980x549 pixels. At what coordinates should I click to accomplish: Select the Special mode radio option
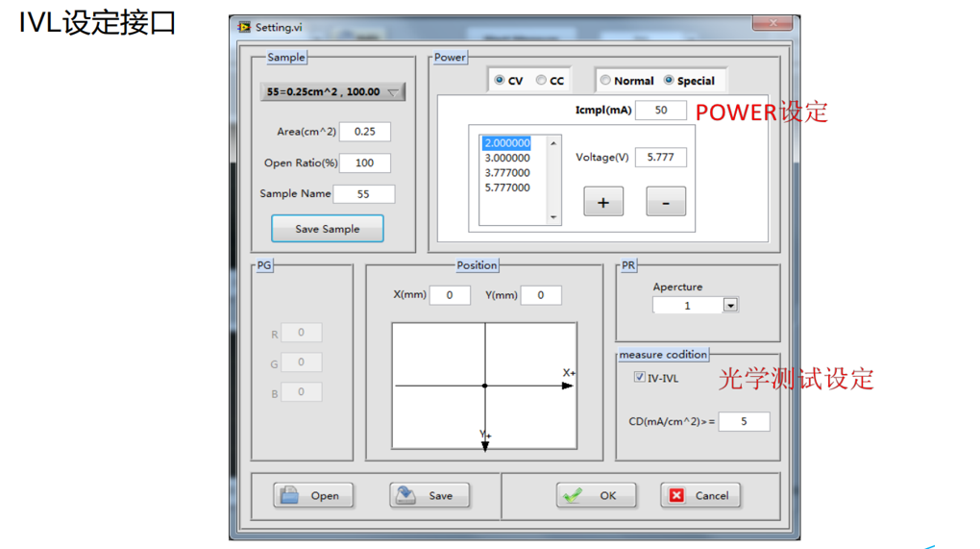[669, 81]
